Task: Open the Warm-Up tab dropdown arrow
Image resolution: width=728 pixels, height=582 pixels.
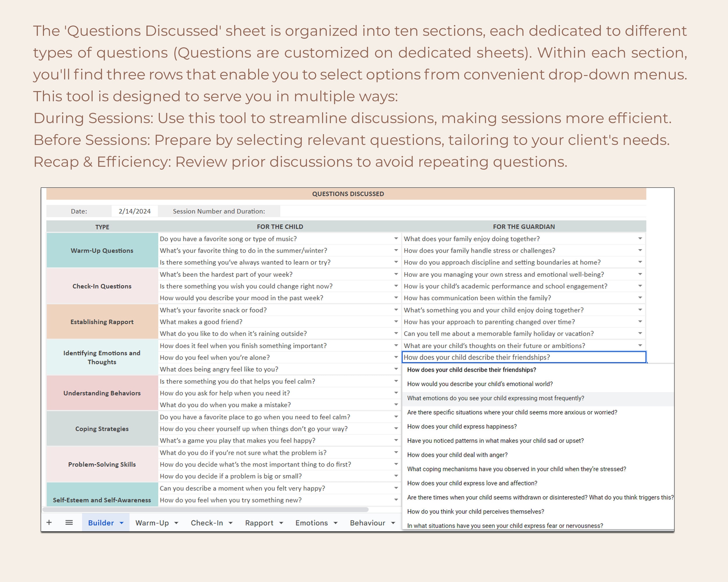Action: tap(176, 523)
